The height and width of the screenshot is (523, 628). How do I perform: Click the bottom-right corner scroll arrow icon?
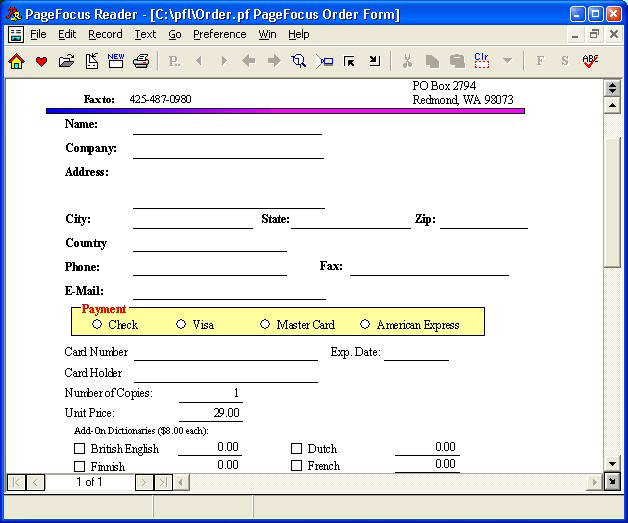[x=612, y=482]
